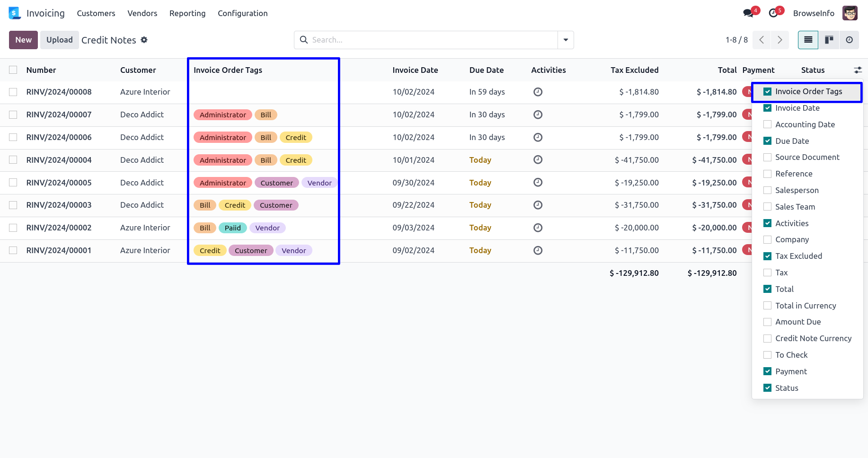
Task: Click activity clock for RINV/2024/00008
Action: 538,92
